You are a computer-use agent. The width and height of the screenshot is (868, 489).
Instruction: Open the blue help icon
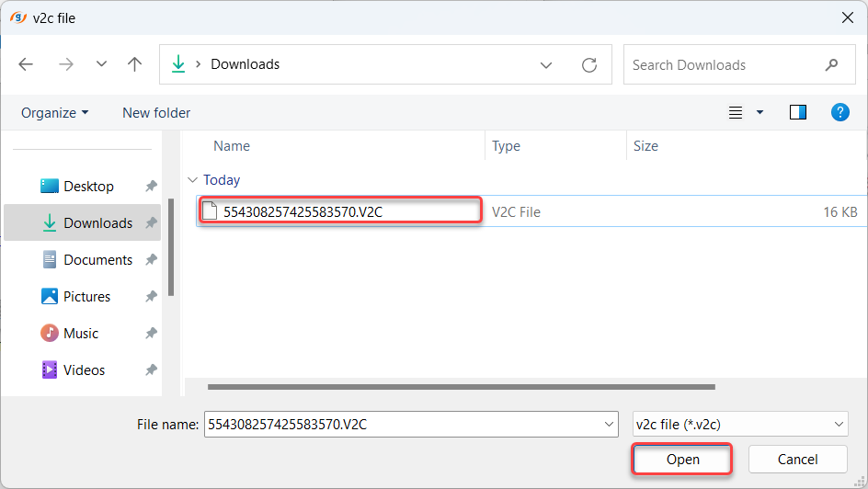click(x=839, y=112)
